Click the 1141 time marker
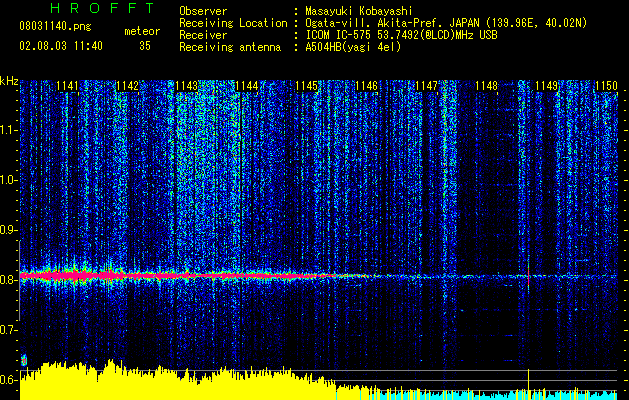 click(67, 86)
